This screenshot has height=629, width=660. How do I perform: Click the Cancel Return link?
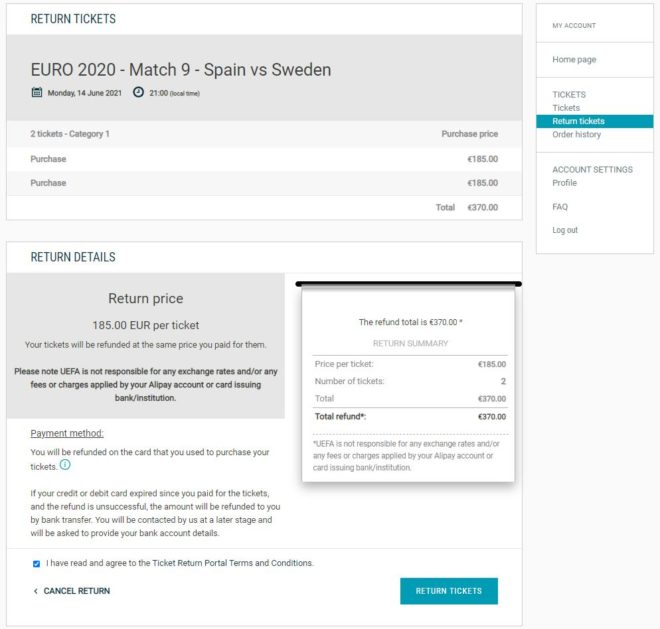pyautogui.click(x=77, y=591)
